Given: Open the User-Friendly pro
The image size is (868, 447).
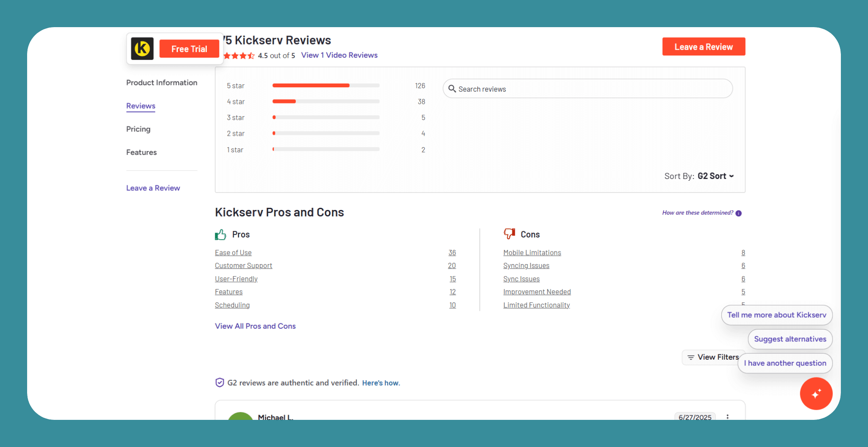Looking at the screenshot, I should [236, 279].
